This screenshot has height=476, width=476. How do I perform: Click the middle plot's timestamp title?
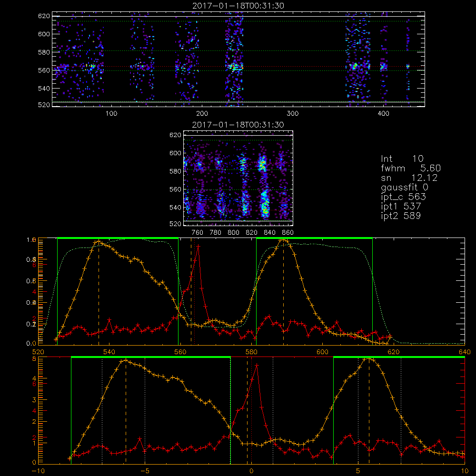coord(238,125)
